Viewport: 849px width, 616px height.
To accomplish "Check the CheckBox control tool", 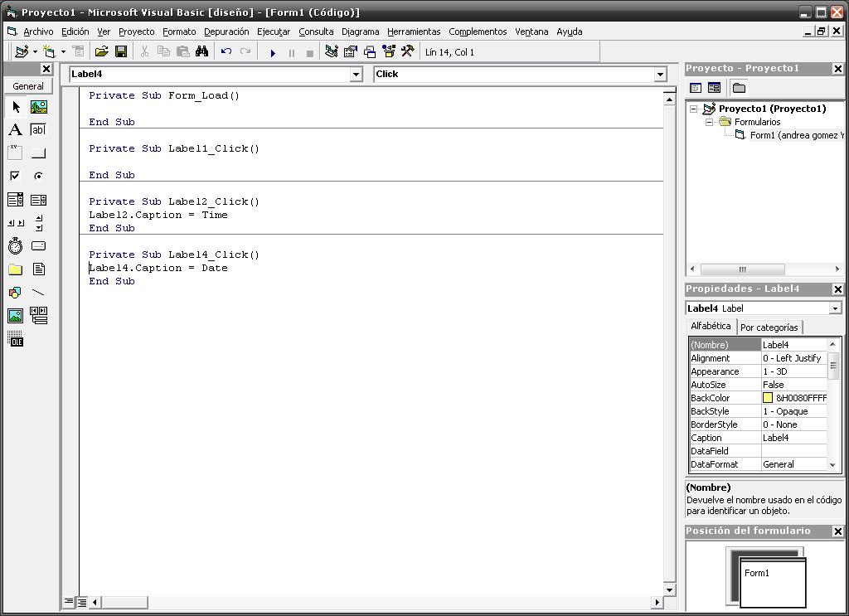I will coord(14,176).
